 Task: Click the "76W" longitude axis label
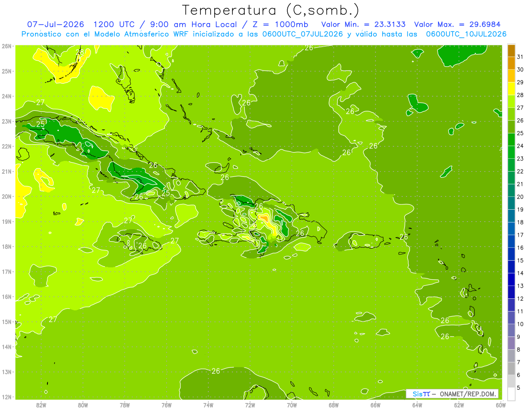click(167, 405)
